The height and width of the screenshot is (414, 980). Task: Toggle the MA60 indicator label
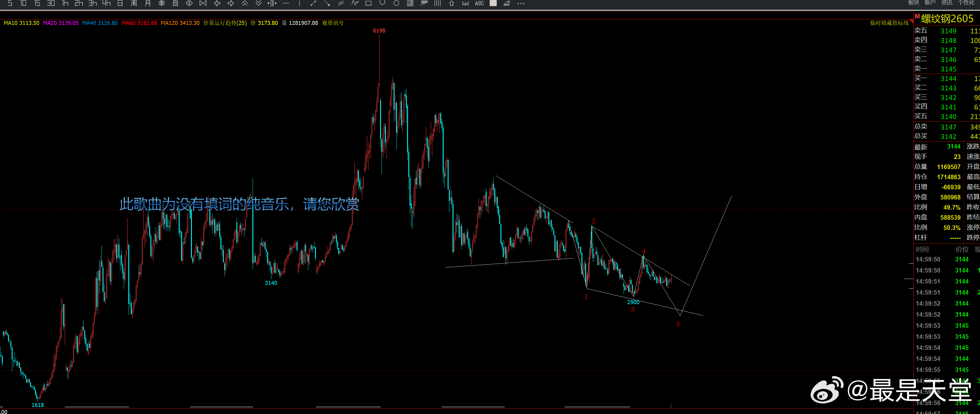(139, 23)
